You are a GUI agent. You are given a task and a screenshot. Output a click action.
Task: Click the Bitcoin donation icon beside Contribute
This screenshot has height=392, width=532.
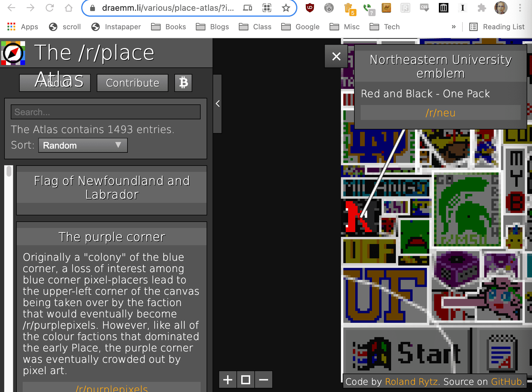pos(183,83)
